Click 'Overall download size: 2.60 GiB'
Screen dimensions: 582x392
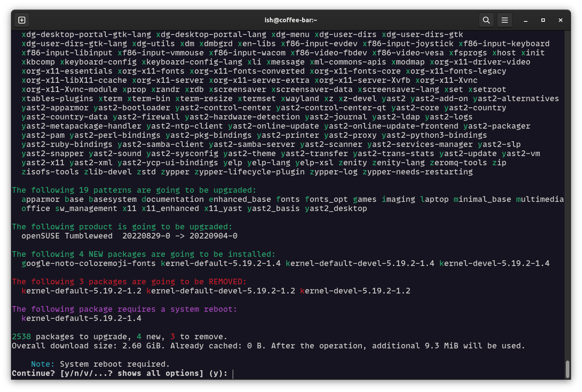[89, 345]
